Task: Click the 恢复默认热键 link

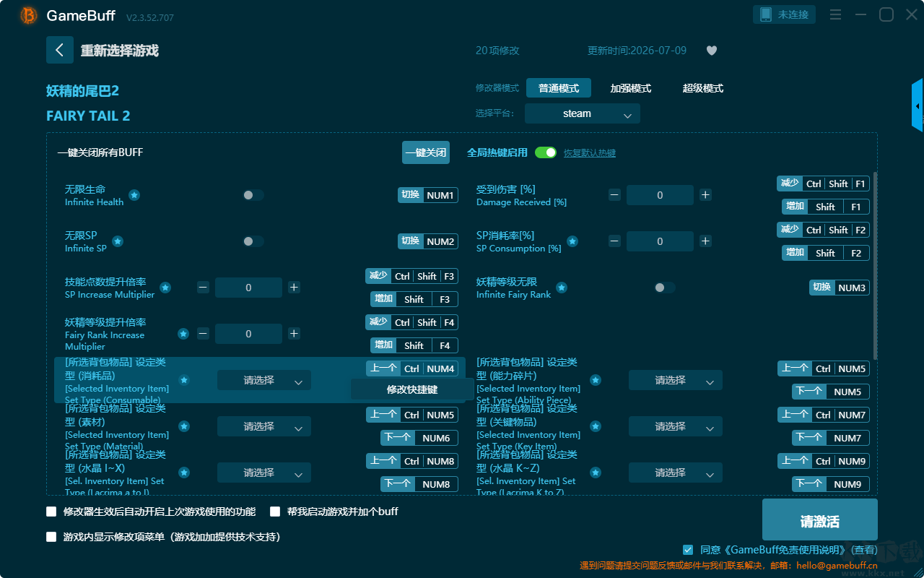Action: pyautogui.click(x=590, y=153)
